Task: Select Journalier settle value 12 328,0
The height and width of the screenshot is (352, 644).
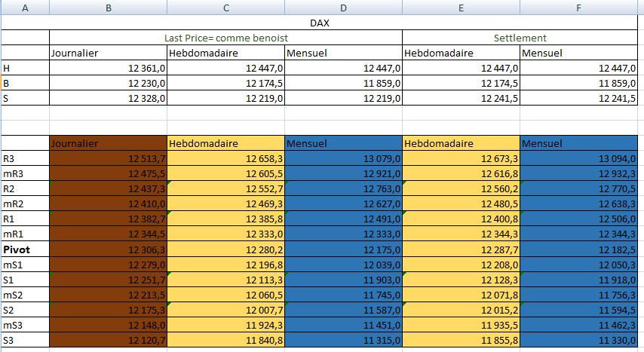Action: click(x=109, y=98)
